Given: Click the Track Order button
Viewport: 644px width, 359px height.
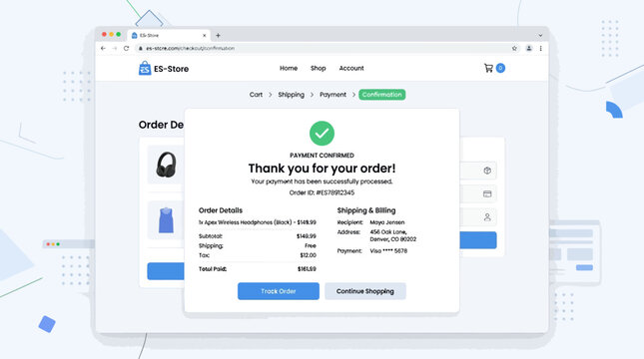Looking at the screenshot, I should click(x=278, y=291).
